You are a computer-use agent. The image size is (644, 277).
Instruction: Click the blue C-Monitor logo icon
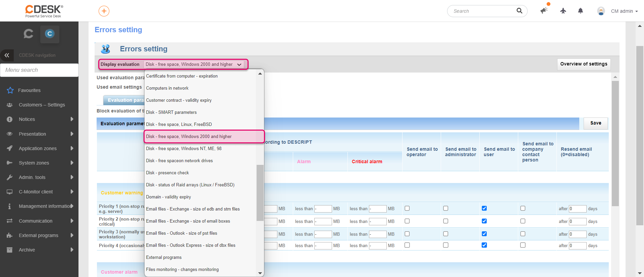click(50, 34)
